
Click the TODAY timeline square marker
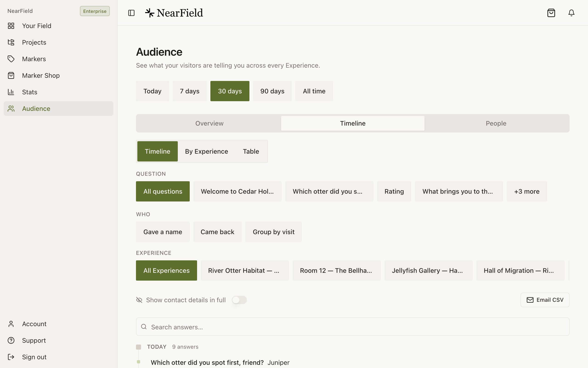[139, 347]
